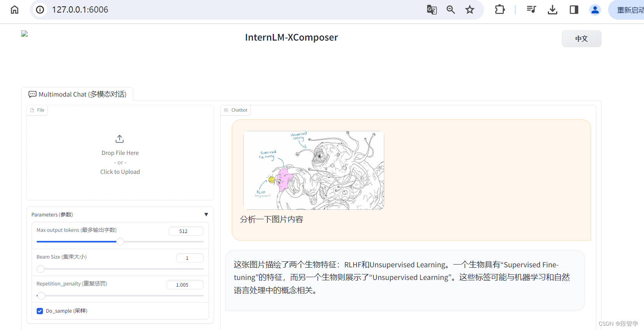Adjust the Max output tokens slider handle
This screenshot has width=644, height=330.
pos(120,242)
